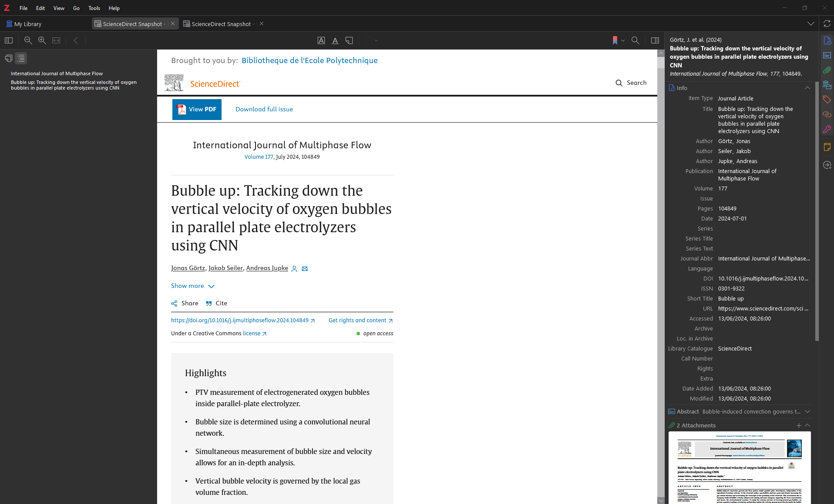Jump to Info section icon
Image resolution: width=834 pixels, height=504 pixels.
click(x=827, y=40)
